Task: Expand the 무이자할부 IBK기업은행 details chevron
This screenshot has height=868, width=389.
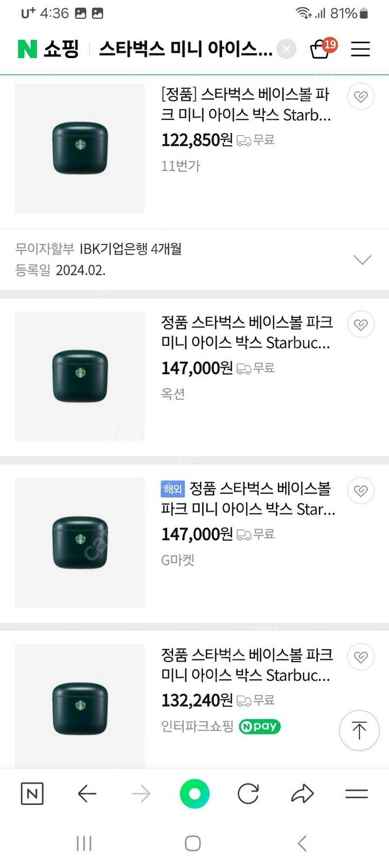Action: (x=362, y=259)
